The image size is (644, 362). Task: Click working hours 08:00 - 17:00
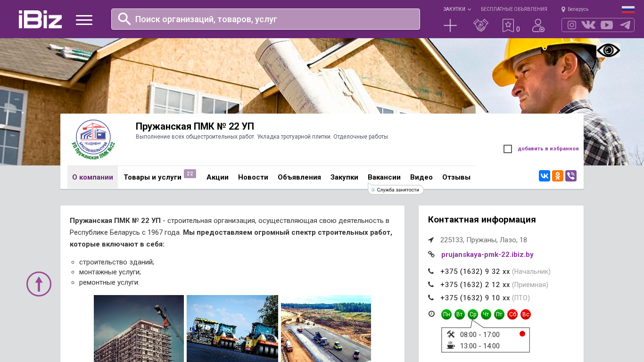(x=480, y=335)
